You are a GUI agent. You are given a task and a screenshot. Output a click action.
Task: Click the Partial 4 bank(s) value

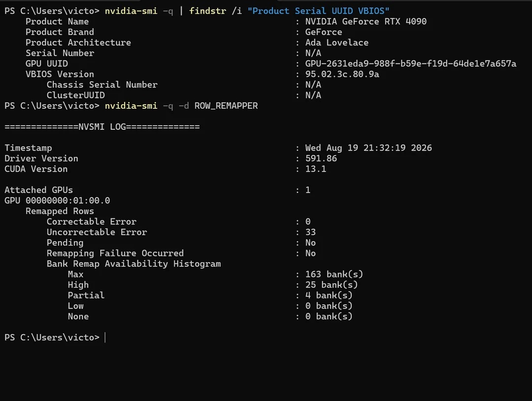329,296
